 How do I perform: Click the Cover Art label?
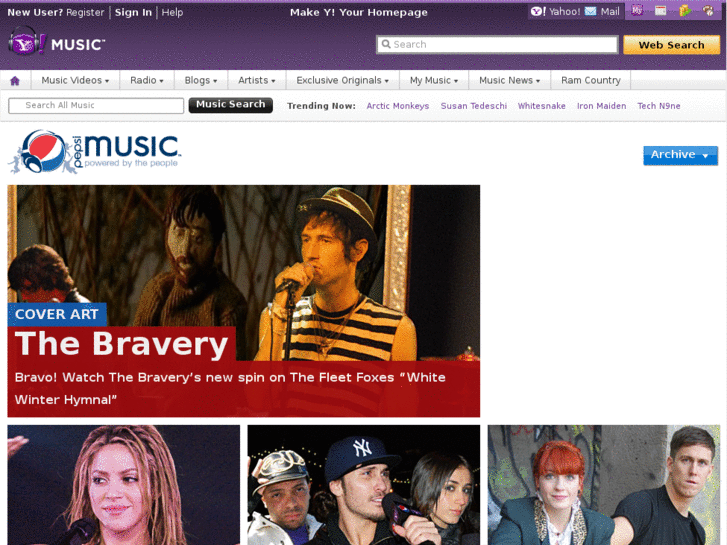[57, 314]
